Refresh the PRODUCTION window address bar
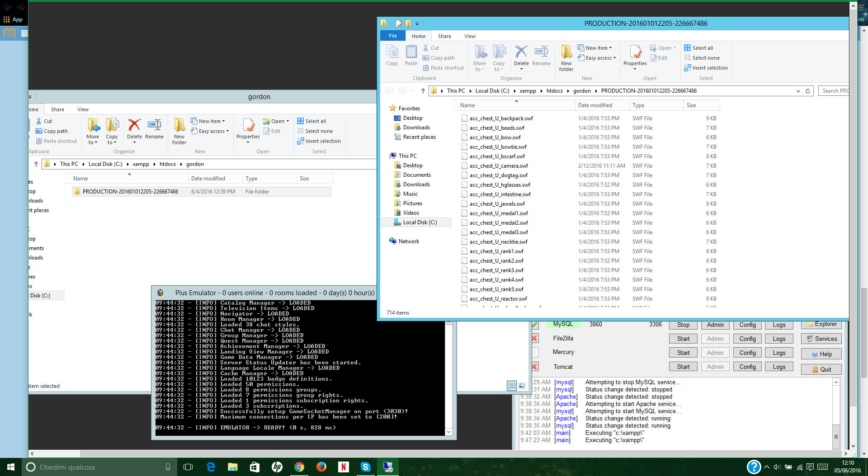Screen dimensions: 868x476 tap(808, 91)
